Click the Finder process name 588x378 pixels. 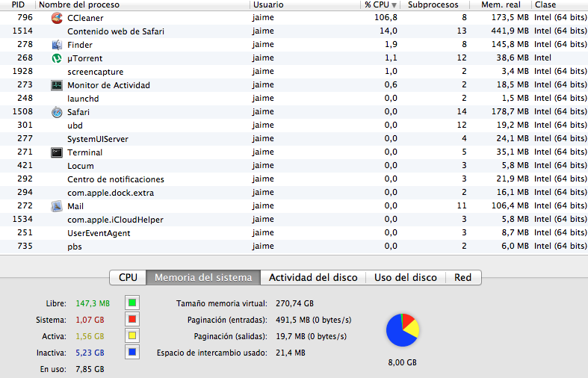pyautogui.click(x=80, y=45)
